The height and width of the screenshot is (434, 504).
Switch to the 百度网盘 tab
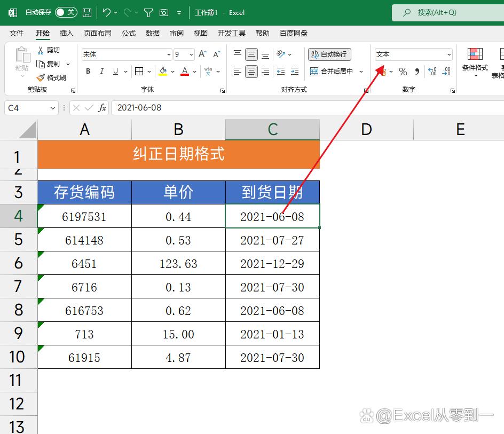[294, 33]
